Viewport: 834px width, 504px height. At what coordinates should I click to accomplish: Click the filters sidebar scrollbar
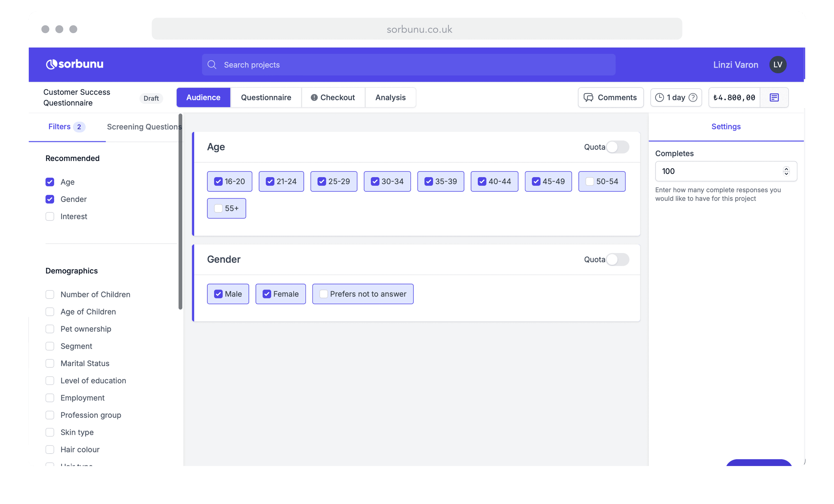tap(180, 212)
